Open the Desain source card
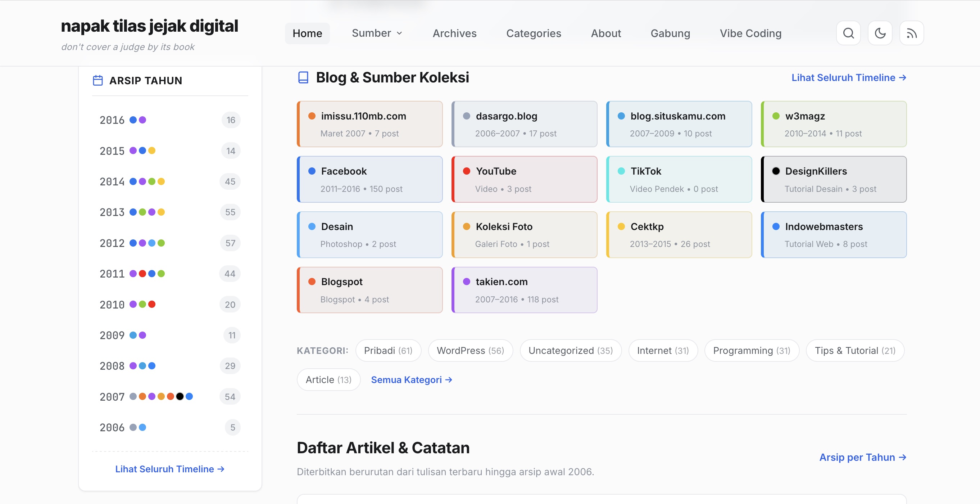 [x=370, y=235]
